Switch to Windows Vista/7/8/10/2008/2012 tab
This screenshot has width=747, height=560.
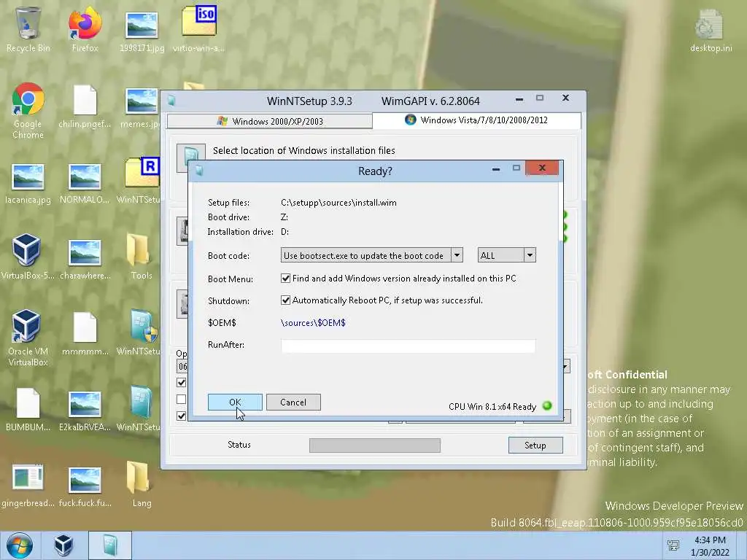(x=476, y=120)
